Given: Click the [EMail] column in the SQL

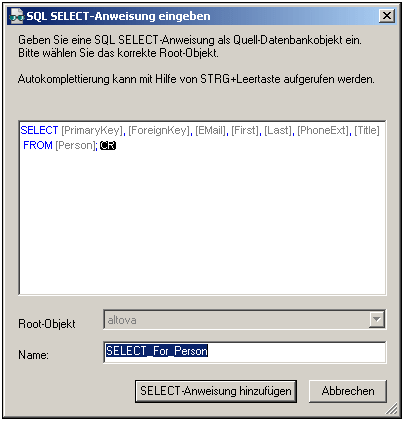Looking at the screenshot, I should point(211,130).
